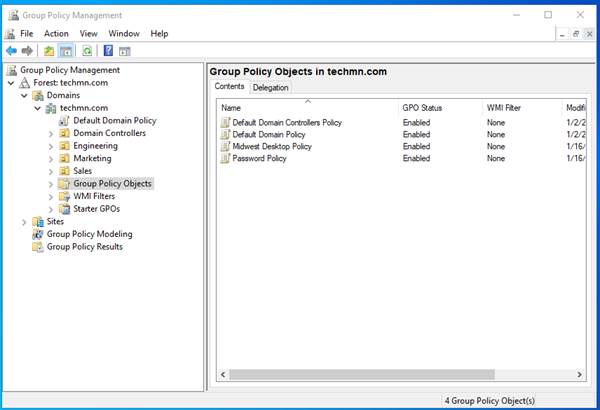Image resolution: width=600 pixels, height=410 pixels.
Task: Click the Password Policy GPO icon
Action: point(225,158)
